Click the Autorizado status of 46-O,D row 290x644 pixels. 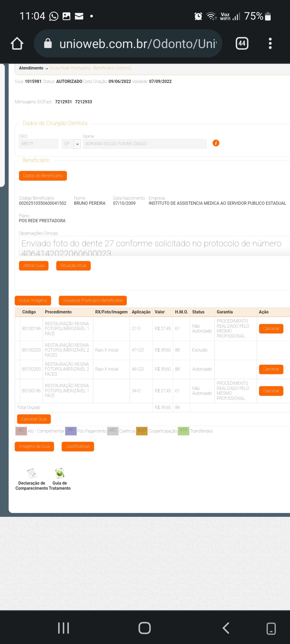coord(202,369)
